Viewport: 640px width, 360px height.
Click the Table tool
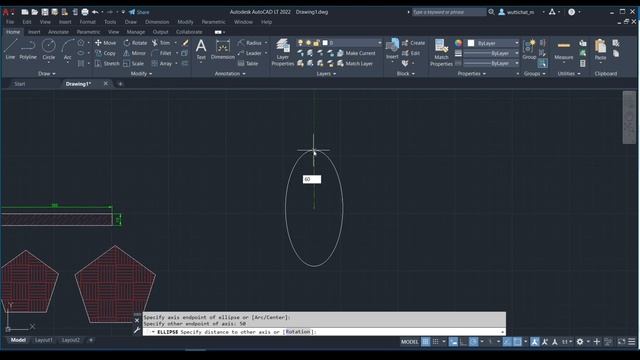coord(248,64)
